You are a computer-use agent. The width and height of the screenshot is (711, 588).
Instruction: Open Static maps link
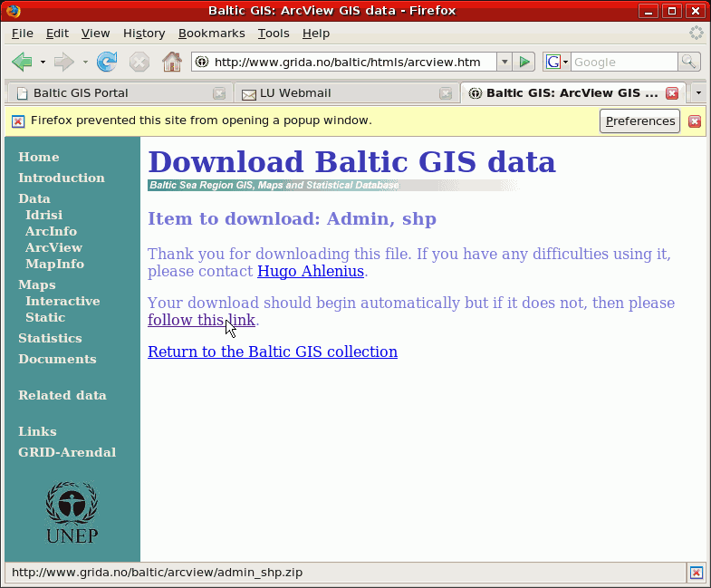[x=45, y=318]
